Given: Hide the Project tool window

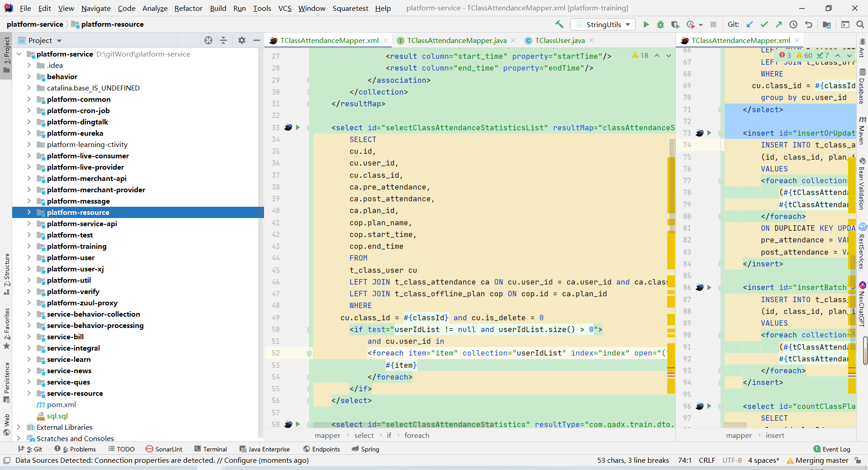Looking at the screenshot, I should pyautogui.click(x=257, y=40).
